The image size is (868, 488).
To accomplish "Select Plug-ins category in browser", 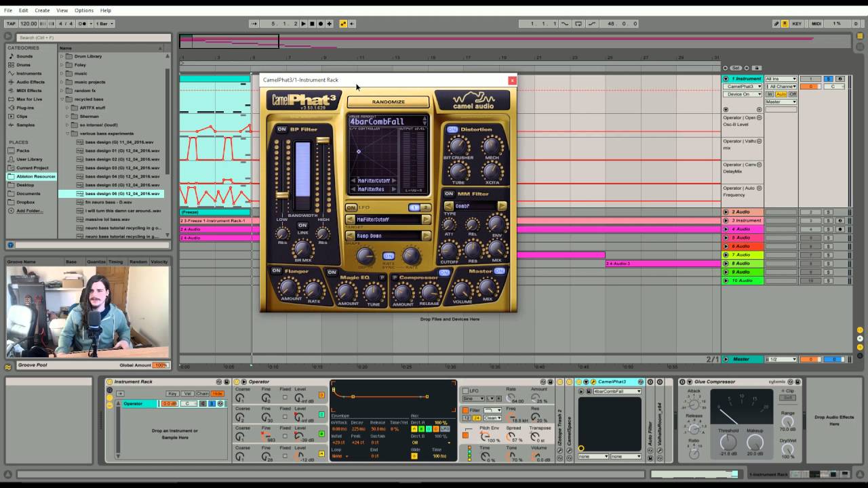I will coord(25,108).
